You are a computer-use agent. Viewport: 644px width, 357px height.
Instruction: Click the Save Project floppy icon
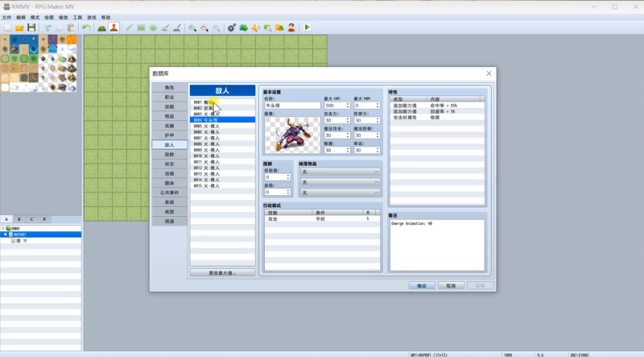[x=31, y=27]
